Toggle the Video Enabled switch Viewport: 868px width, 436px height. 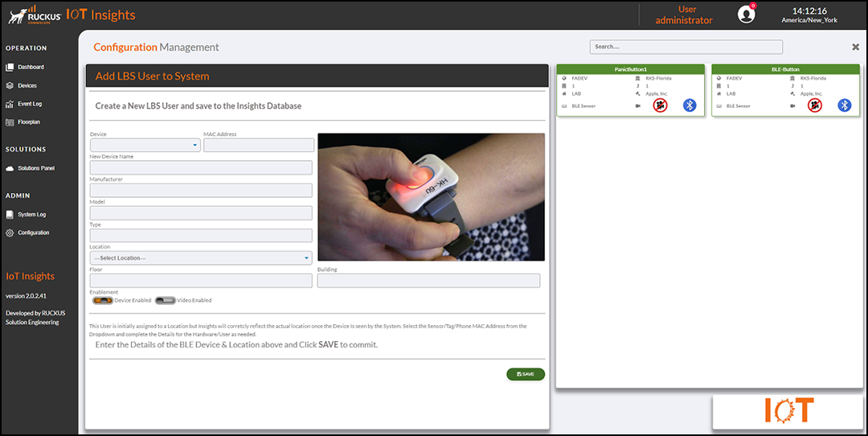(165, 300)
